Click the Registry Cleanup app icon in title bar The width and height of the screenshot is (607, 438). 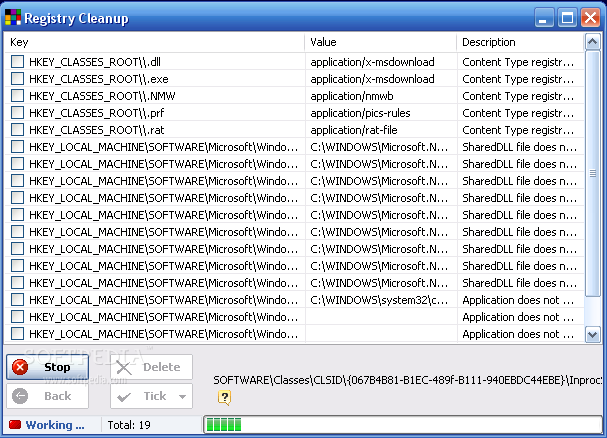click(x=13, y=18)
